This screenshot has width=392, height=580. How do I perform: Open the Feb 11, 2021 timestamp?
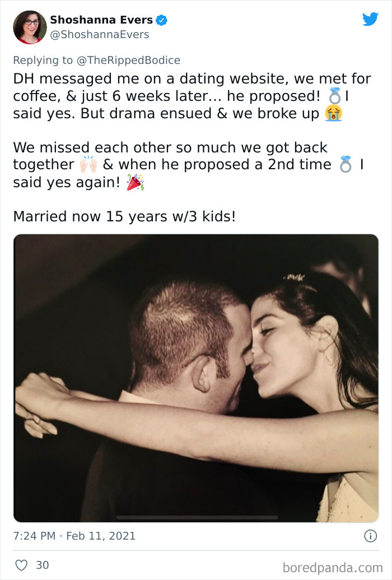(73, 535)
